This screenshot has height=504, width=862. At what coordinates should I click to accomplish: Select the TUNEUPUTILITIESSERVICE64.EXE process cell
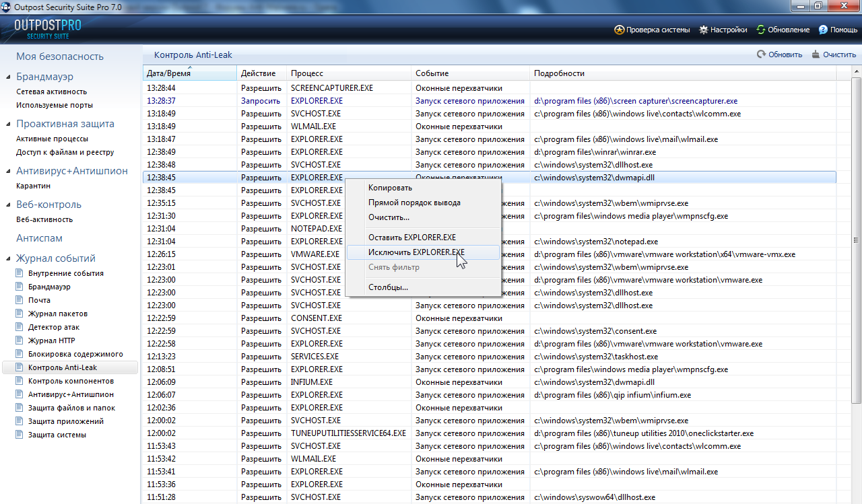(349, 433)
